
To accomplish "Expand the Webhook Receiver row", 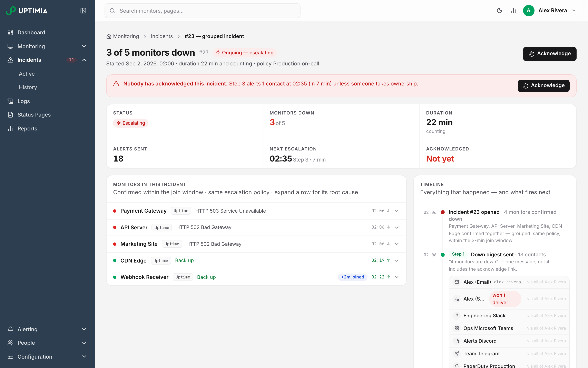I will coord(396,277).
